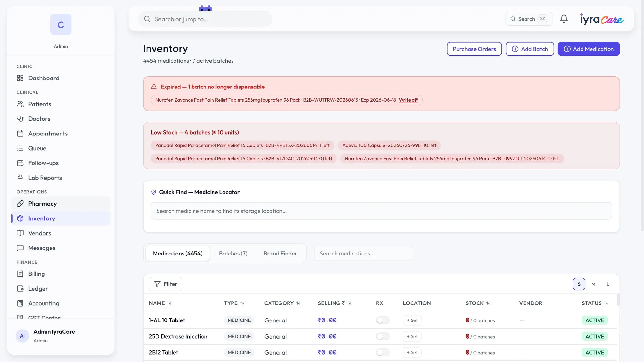Select medium row density M
The height and width of the screenshot is (362, 644).
(x=593, y=284)
